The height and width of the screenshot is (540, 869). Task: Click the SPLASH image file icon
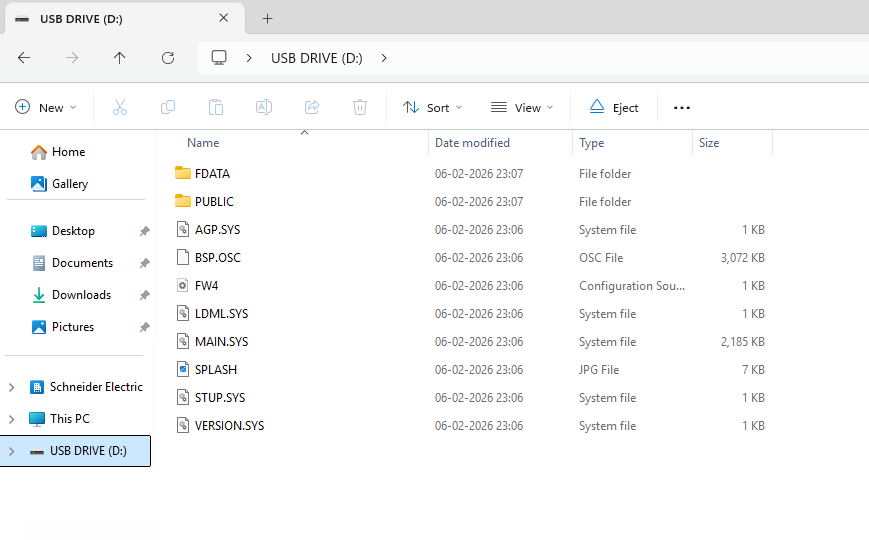point(183,369)
